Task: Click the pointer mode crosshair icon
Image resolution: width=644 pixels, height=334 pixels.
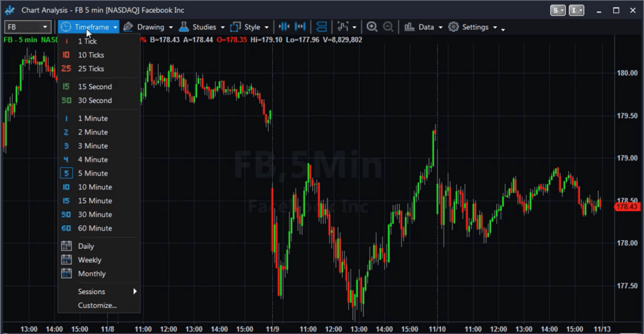Action: [343, 27]
